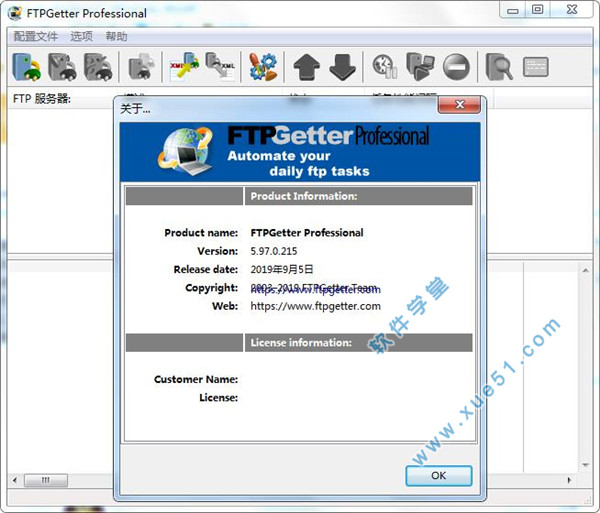
Task: Open the 选项 menu
Action: click(82, 36)
